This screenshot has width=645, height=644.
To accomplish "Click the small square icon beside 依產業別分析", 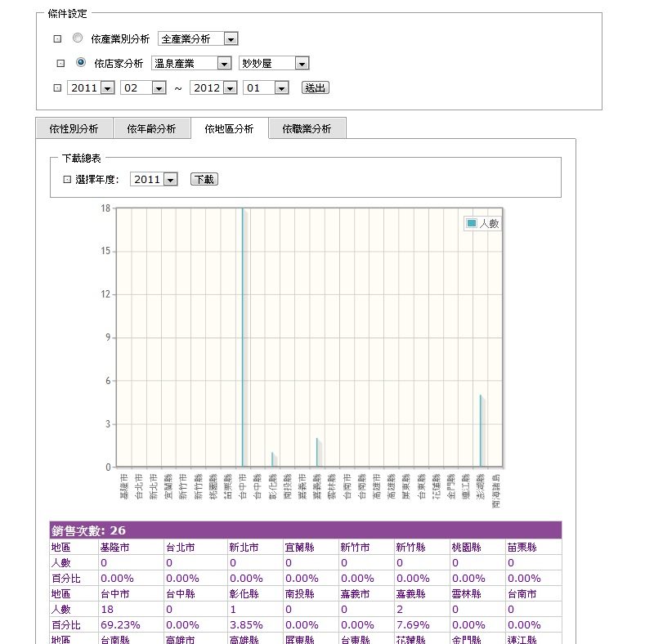I will [57, 39].
